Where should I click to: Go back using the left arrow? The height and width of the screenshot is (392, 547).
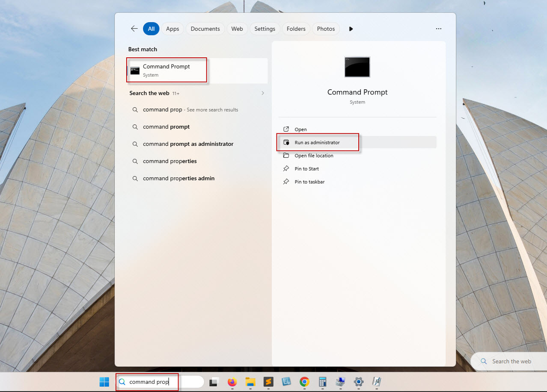click(x=134, y=29)
